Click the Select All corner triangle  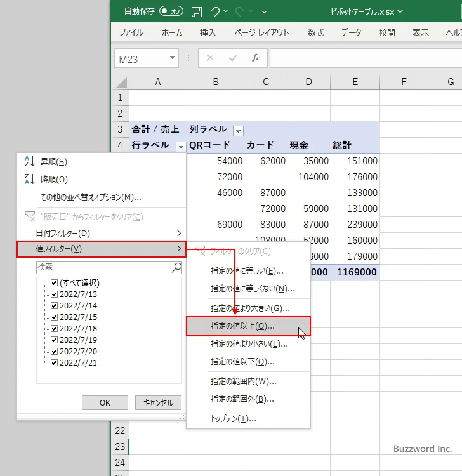(121, 83)
